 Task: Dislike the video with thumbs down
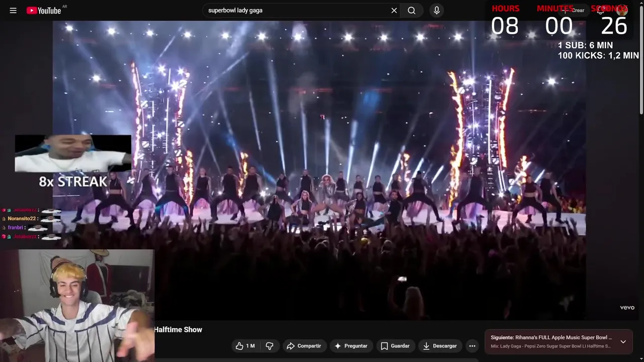pyautogui.click(x=269, y=346)
